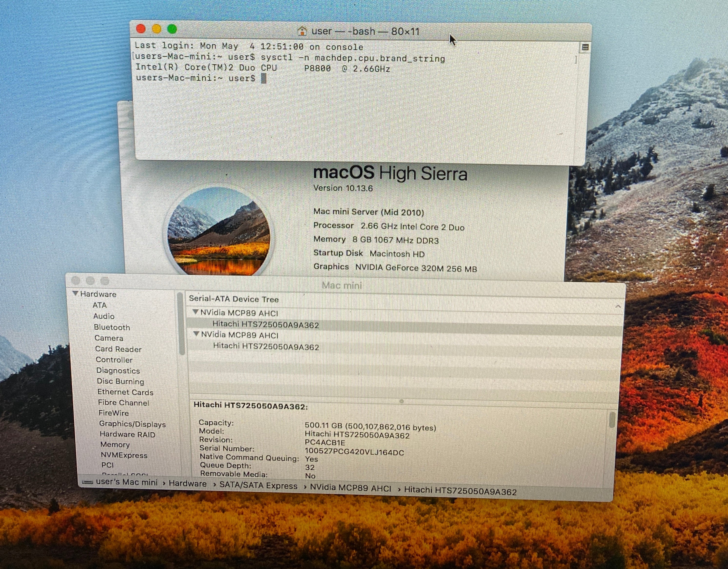
Task: Click the "Mac mini Server (Mid 2010)" text
Action: [369, 212]
